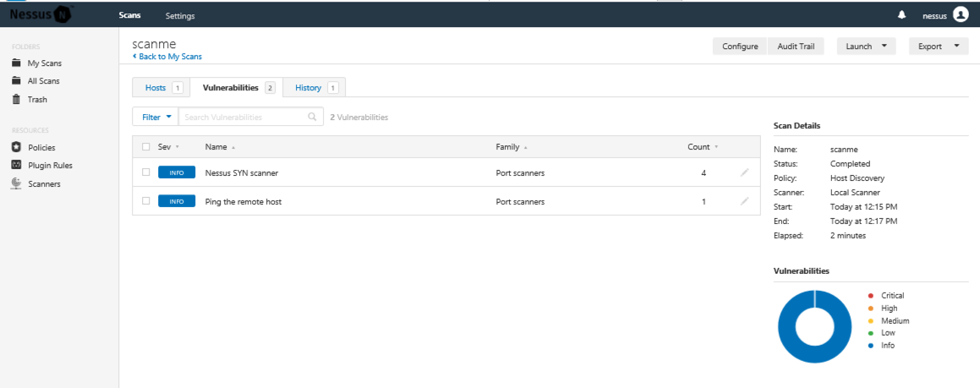Click the Configure button

click(x=740, y=46)
